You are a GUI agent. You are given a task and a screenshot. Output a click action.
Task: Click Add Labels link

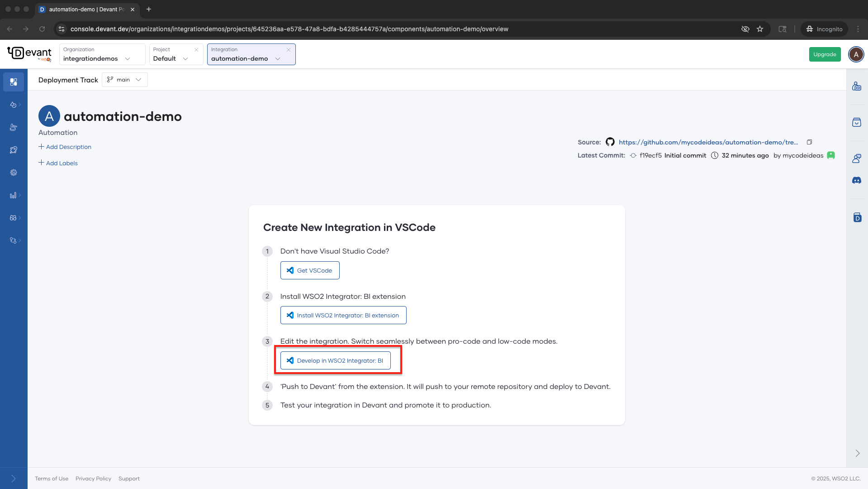(x=58, y=163)
